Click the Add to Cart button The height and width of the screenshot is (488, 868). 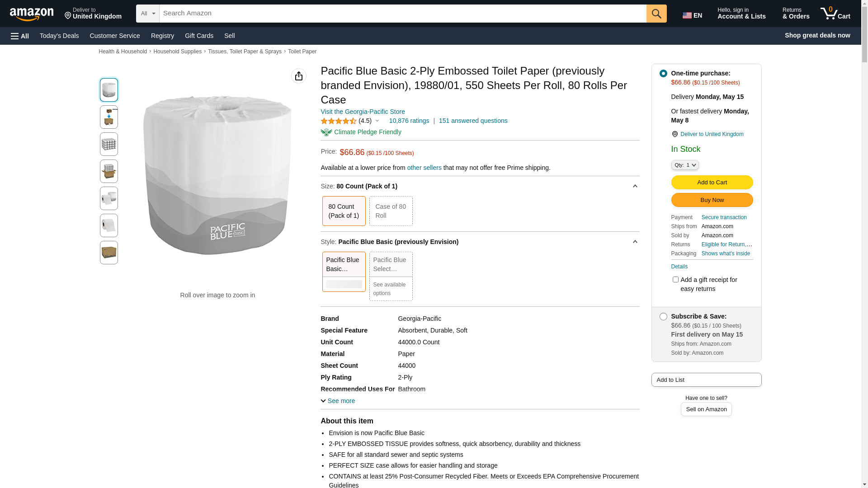[712, 183]
